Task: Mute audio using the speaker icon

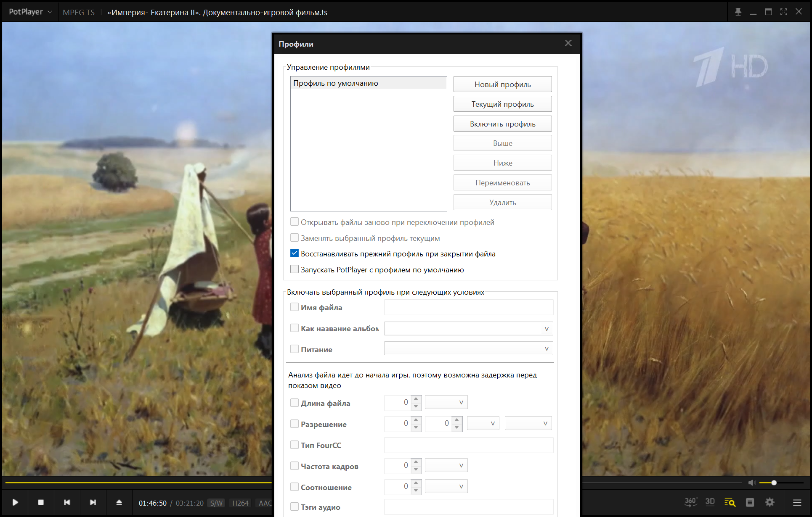Action: pos(752,483)
